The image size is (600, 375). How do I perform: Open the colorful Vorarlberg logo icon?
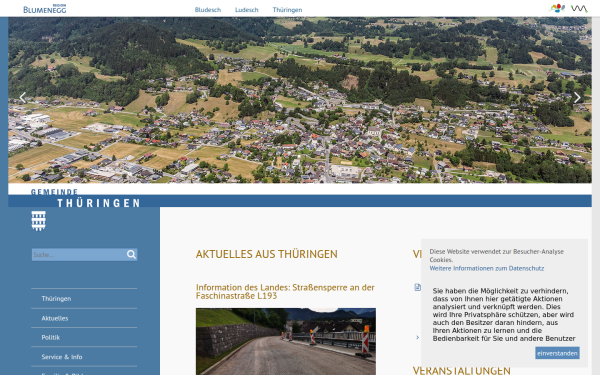(x=557, y=8)
